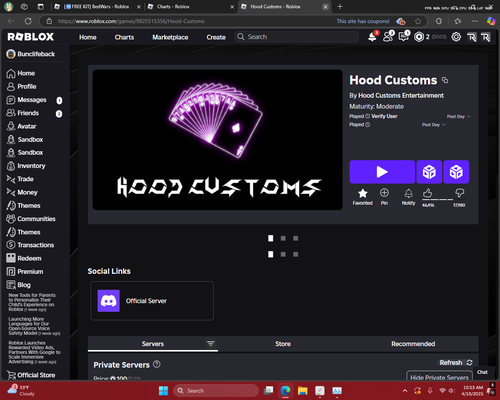Switch to the Store tab
Image resolution: width=500 pixels, height=400 pixels.
pyautogui.click(x=283, y=344)
